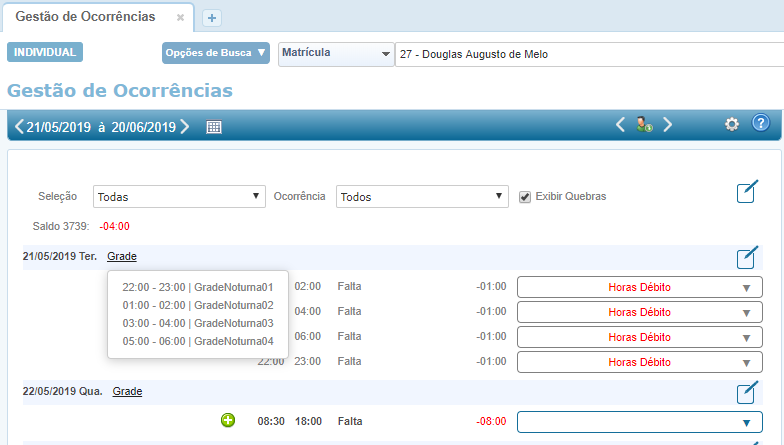
Task: Expand the Ocorrência dropdown
Action: [x=422, y=197]
